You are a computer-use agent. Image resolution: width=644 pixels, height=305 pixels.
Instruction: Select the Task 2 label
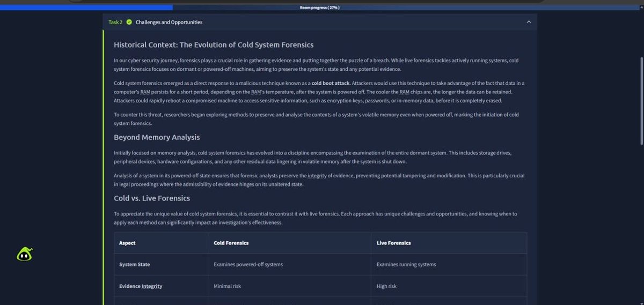(x=115, y=22)
